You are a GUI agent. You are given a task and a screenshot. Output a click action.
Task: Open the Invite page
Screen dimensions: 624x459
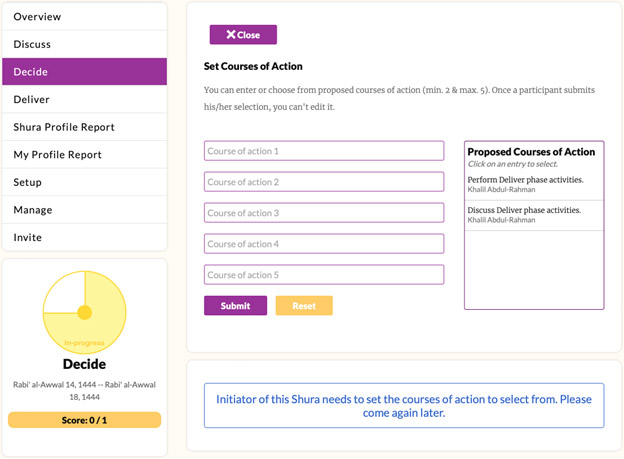pyautogui.click(x=84, y=237)
